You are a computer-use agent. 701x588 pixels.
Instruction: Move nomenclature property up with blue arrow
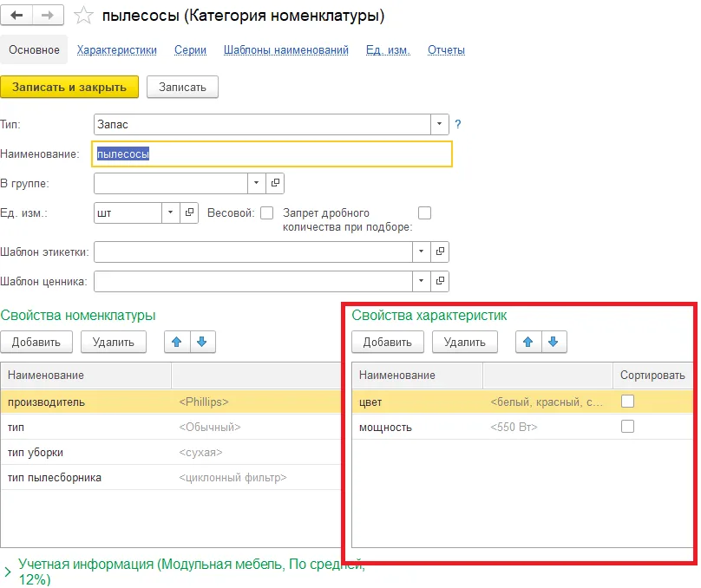177,342
